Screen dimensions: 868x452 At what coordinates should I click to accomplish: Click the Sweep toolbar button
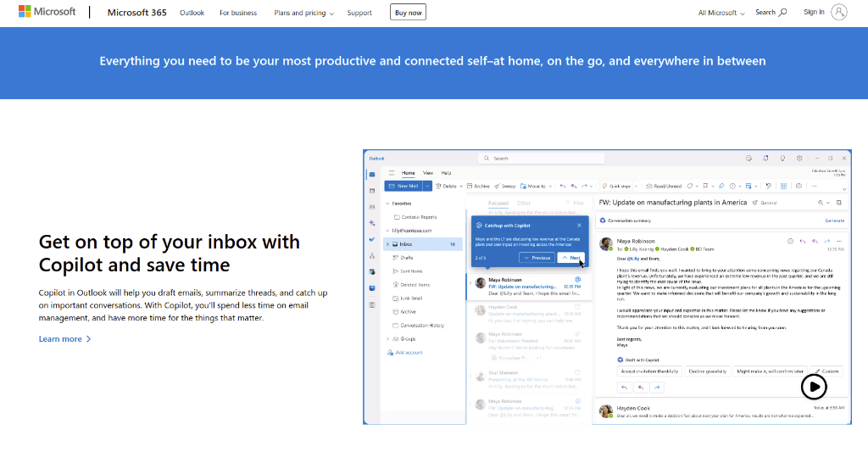[505, 186]
